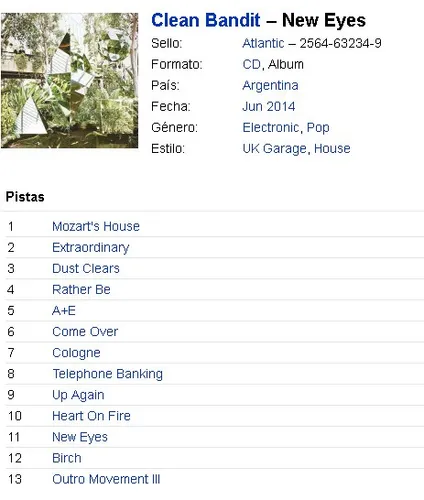424x500 pixels.
Task: Open the Clean Bandit artist link
Action: pos(206,20)
